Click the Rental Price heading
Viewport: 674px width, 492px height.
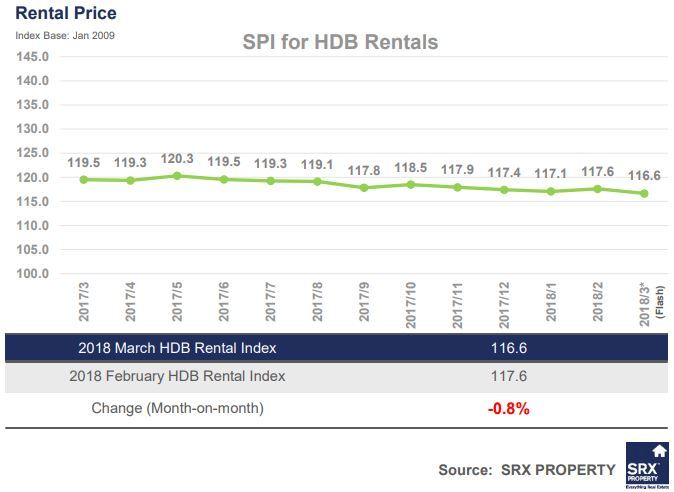(66, 13)
